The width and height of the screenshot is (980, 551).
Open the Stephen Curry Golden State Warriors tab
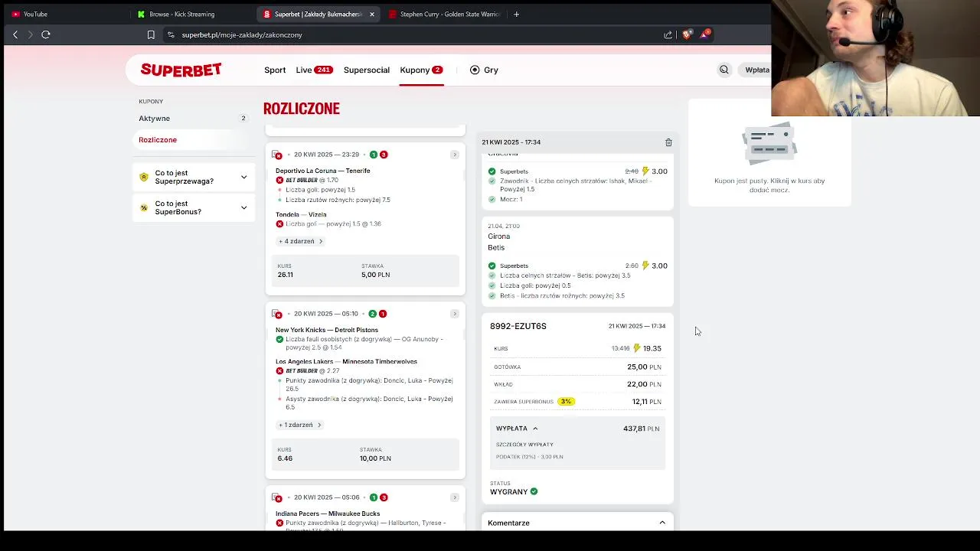tap(444, 14)
